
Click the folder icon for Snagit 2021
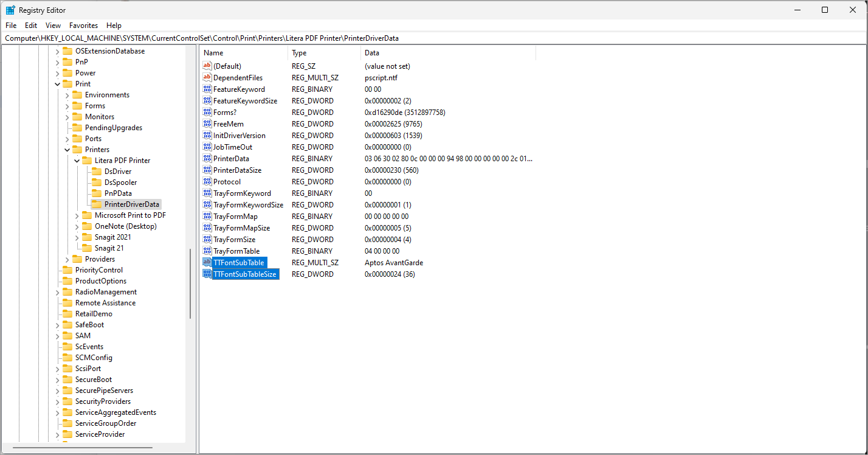click(87, 237)
